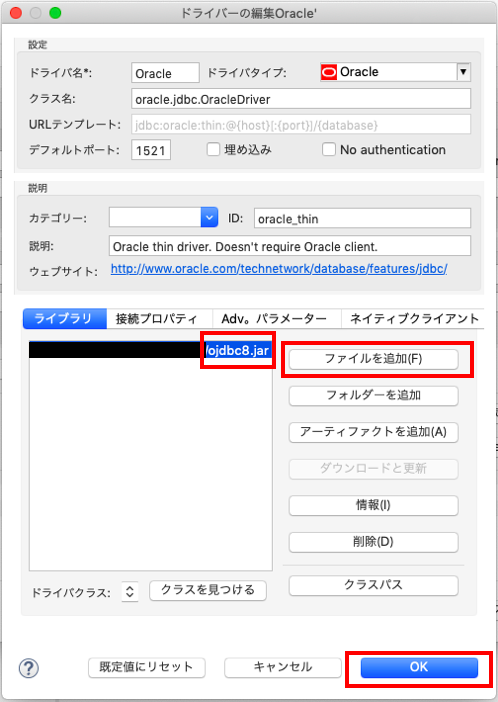Click the クラス名 oracle.jdbc.OracleDriver field

click(x=301, y=98)
